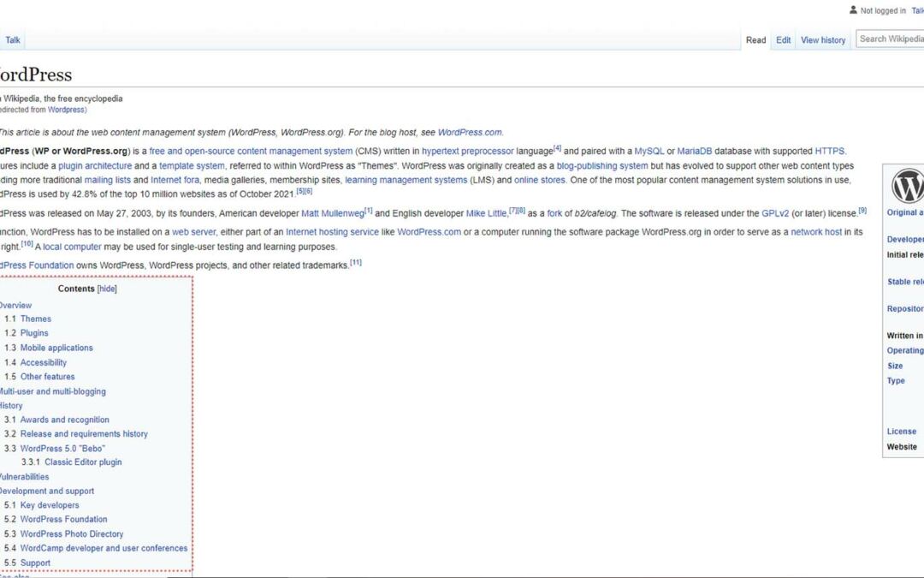
Task: Jump to the 1.1 Themes section
Action: [35, 319]
